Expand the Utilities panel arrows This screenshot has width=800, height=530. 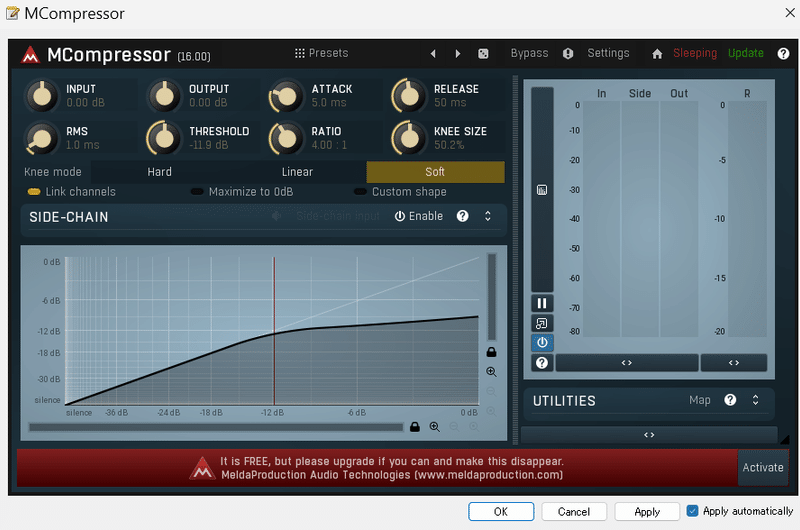[756, 400]
